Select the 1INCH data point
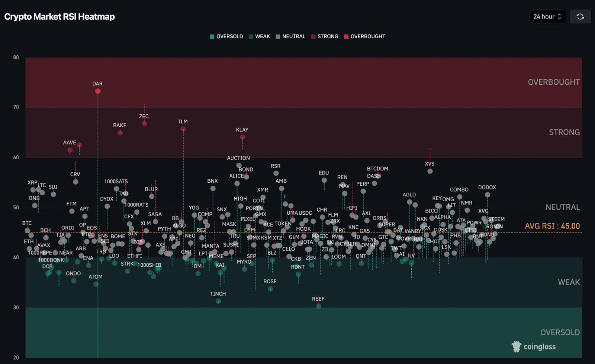 pos(219,301)
